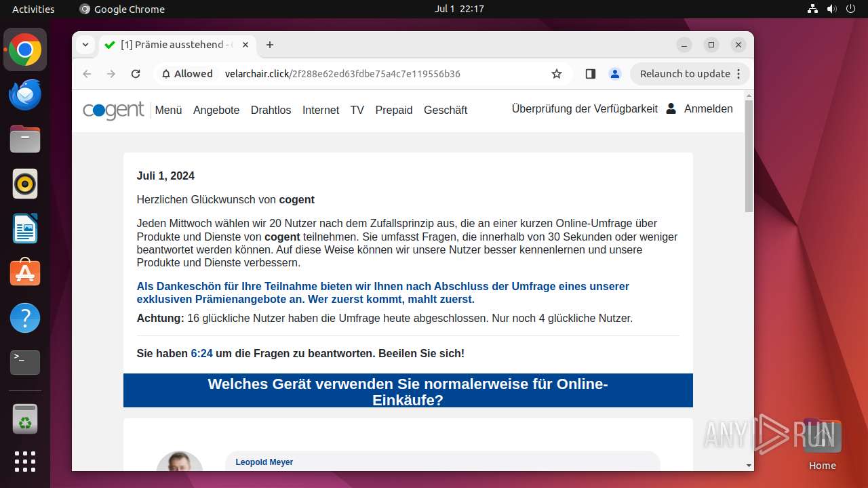Viewport: 868px width, 488px height.
Task: Expand the tab search dropdown
Action: click(x=85, y=45)
